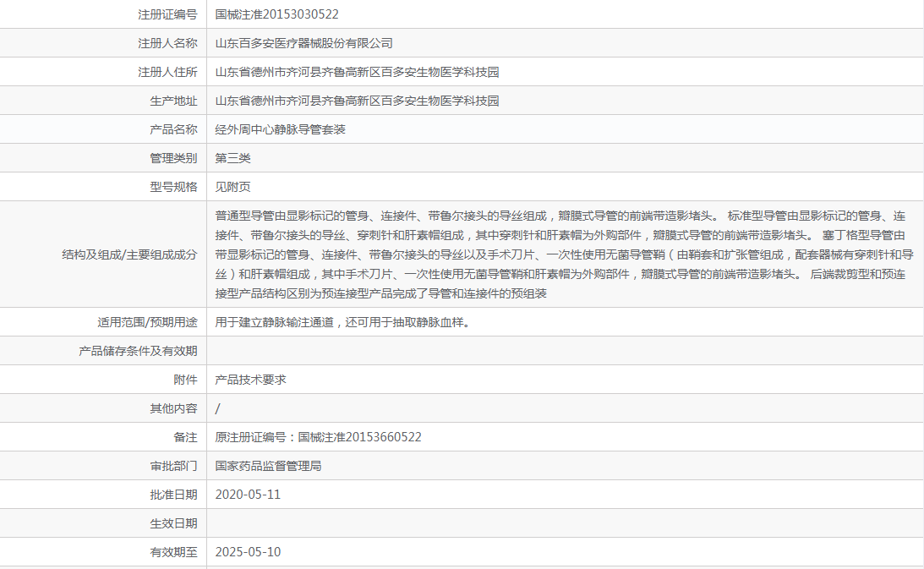Click the 批准日期 label
The image size is (924, 569).
click(173, 495)
